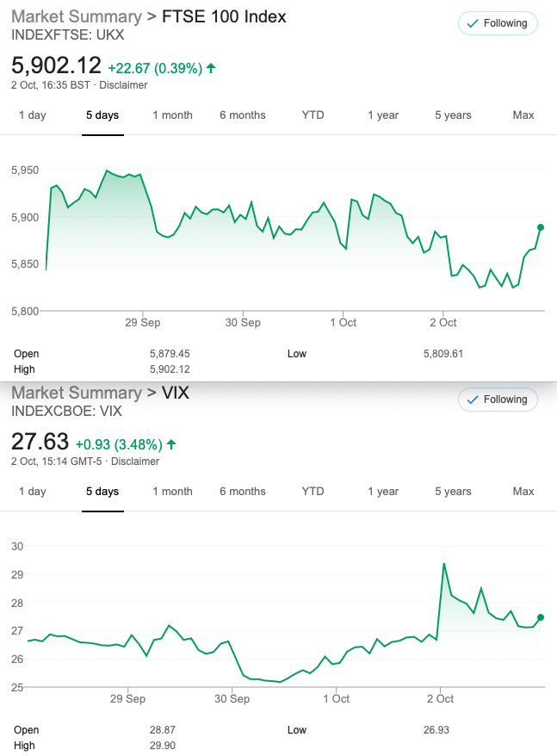Viewport: 557px width, 756px height.
Task: Click FTSE change value +22.67 (0.39%)
Action: (x=155, y=69)
